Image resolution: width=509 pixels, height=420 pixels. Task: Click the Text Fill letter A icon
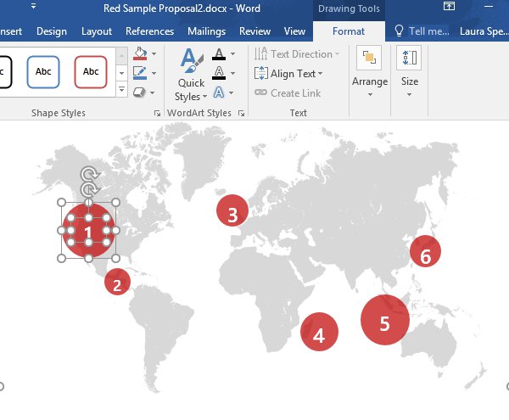219,54
